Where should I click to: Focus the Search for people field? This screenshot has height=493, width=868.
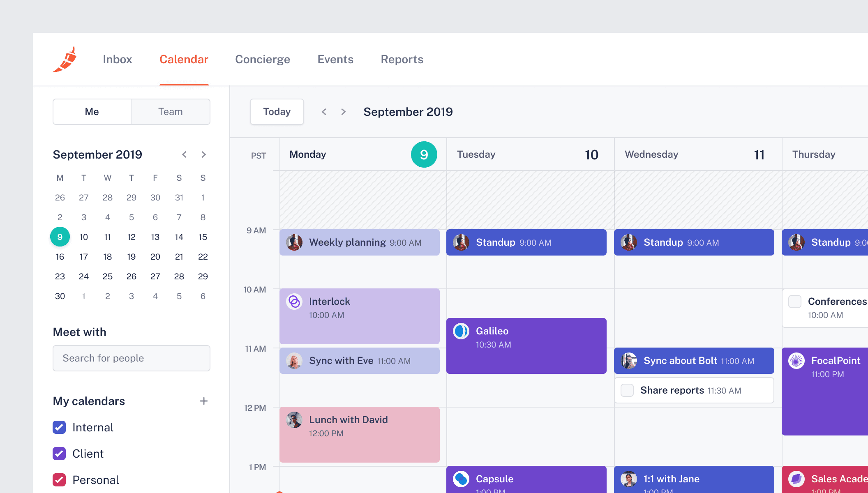132,358
